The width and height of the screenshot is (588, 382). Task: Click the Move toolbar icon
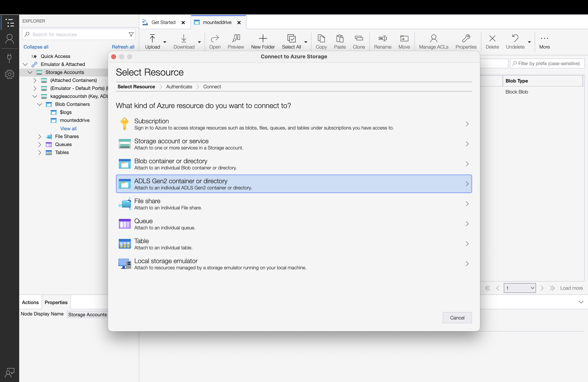[404, 42]
